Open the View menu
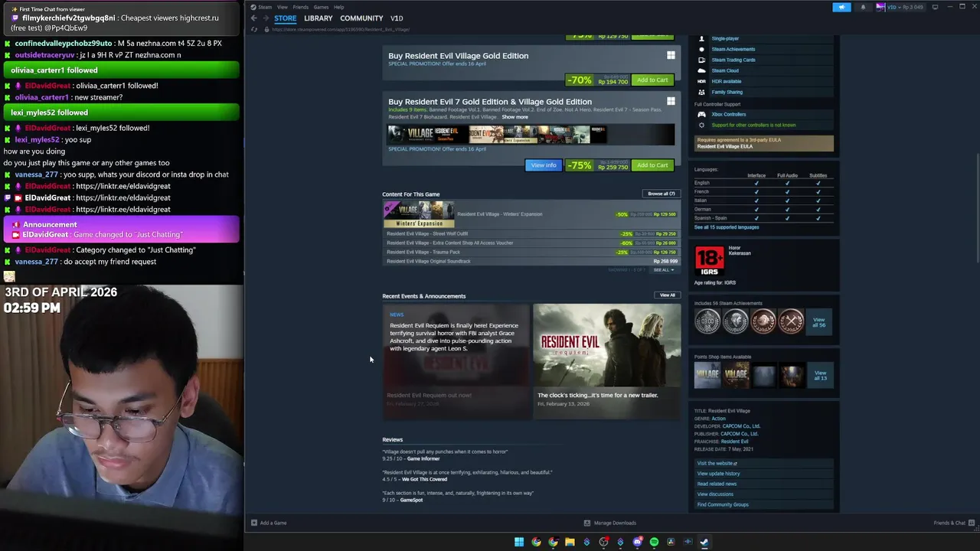This screenshot has height=551, width=980. tap(283, 7)
